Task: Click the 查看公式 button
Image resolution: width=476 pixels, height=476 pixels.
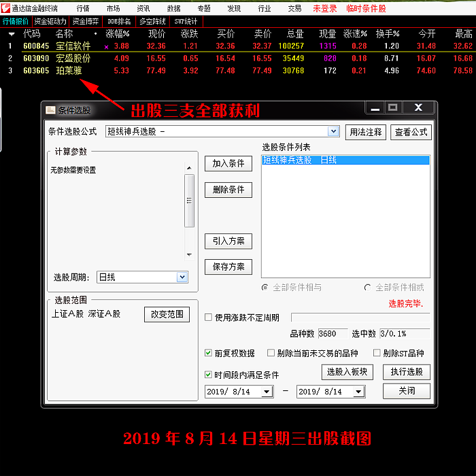Action: (x=411, y=132)
